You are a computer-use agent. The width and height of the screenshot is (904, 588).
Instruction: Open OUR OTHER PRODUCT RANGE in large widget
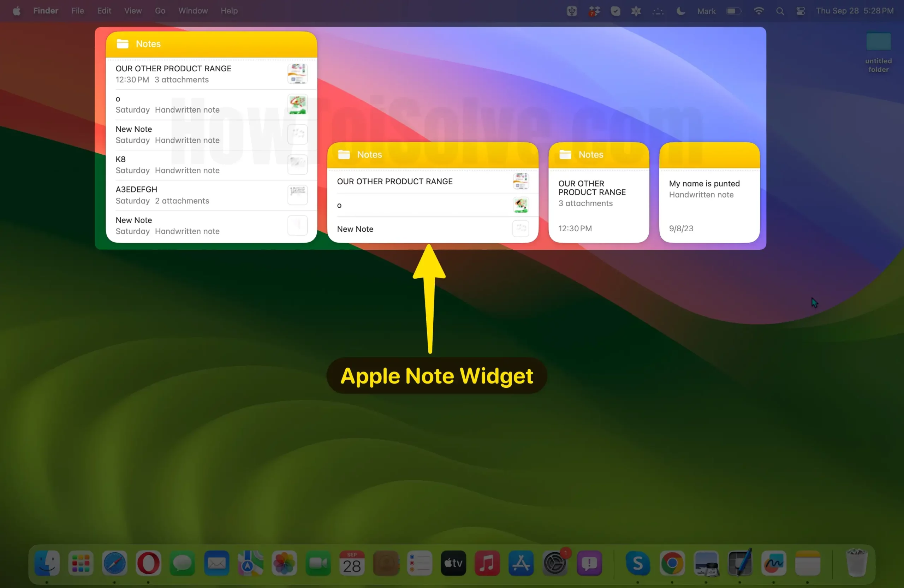pos(211,74)
